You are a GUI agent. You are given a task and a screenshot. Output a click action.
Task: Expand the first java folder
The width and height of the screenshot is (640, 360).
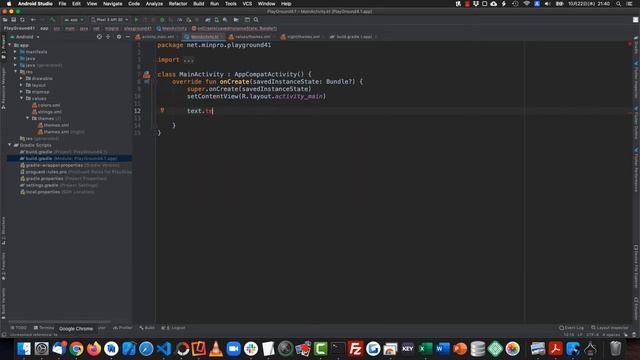(x=16, y=58)
